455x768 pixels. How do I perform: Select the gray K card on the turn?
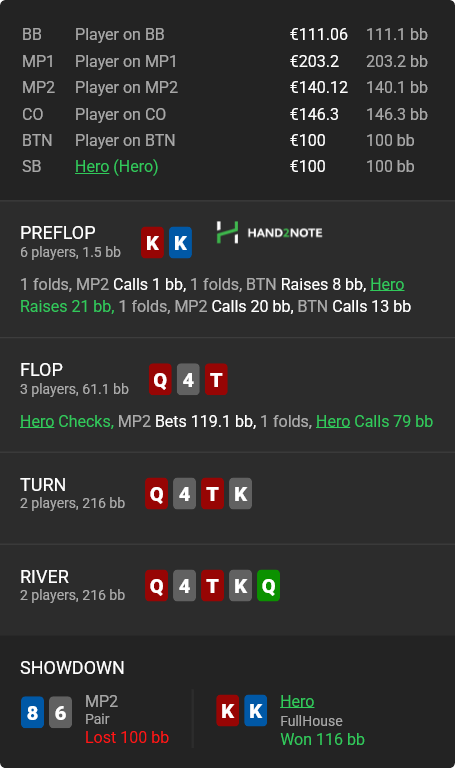pos(240,494)
